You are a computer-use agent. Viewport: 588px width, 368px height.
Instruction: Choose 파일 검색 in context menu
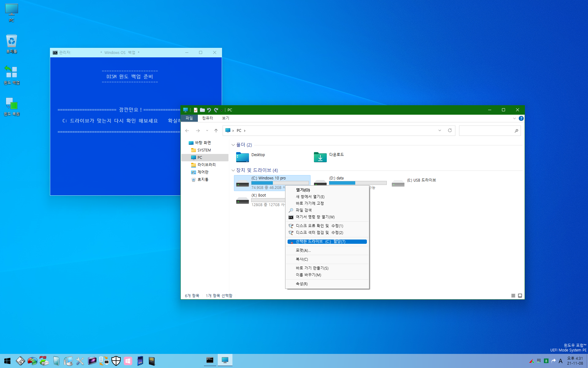click(x=327, y=210)
